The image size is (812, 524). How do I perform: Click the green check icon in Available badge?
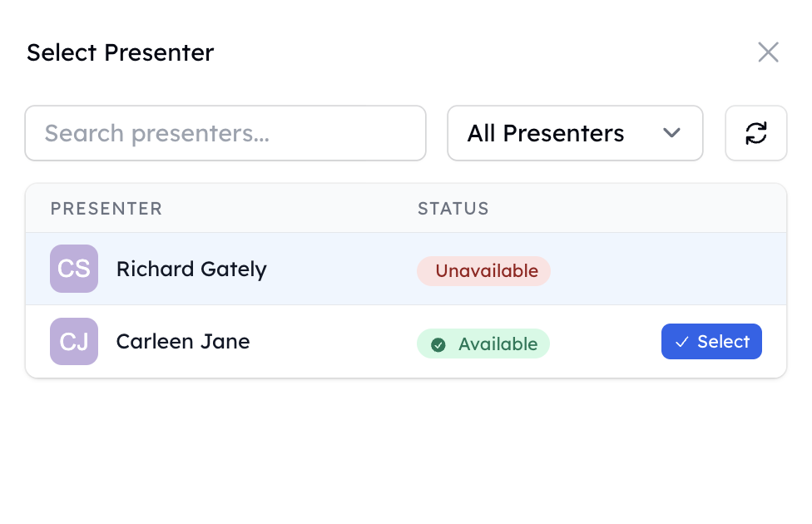point(438,344)
